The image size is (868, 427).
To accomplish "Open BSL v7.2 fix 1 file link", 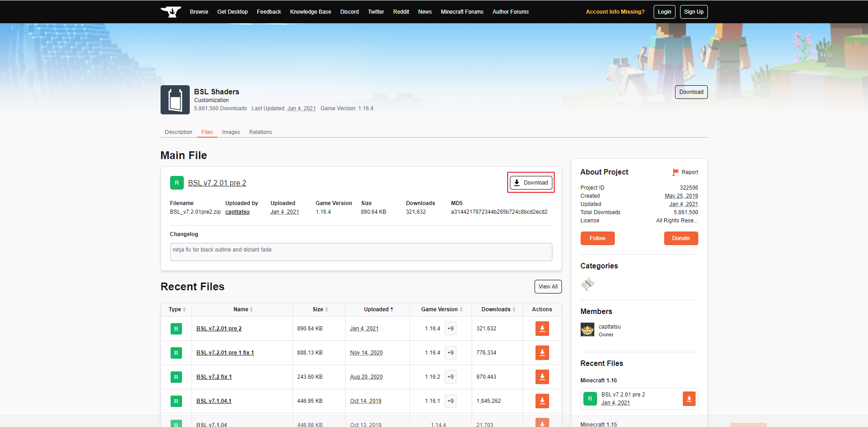I will [x=214, y=377].
